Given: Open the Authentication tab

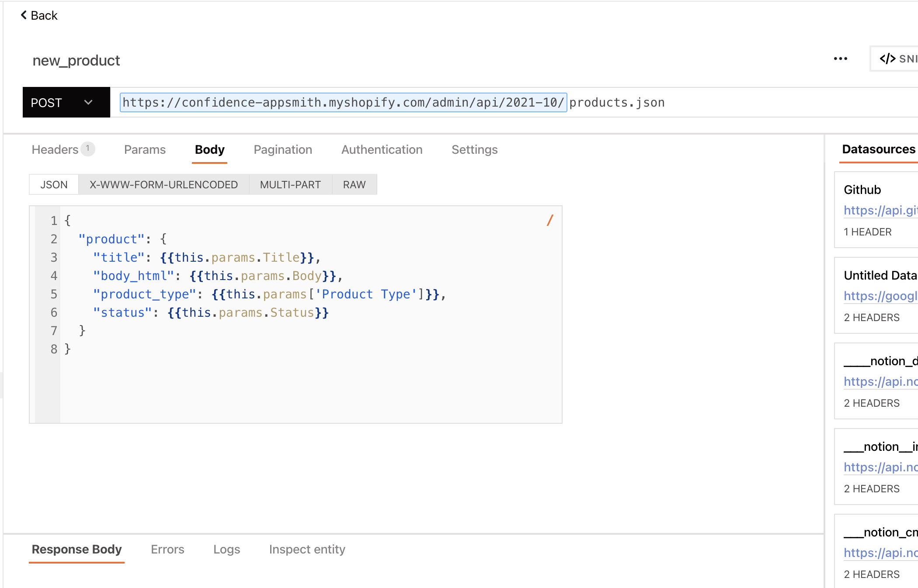Looking at the screenshot, I should click(382, 149).
